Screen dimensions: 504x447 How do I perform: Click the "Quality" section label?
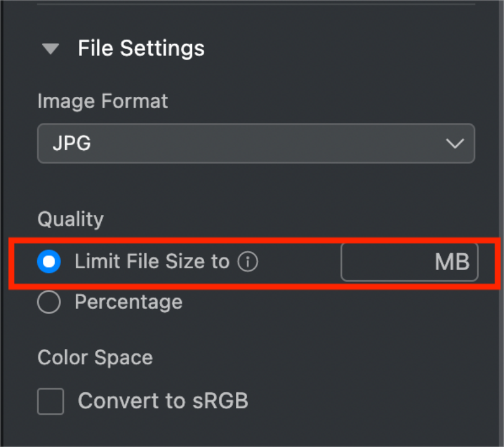(x=70, y=219)
